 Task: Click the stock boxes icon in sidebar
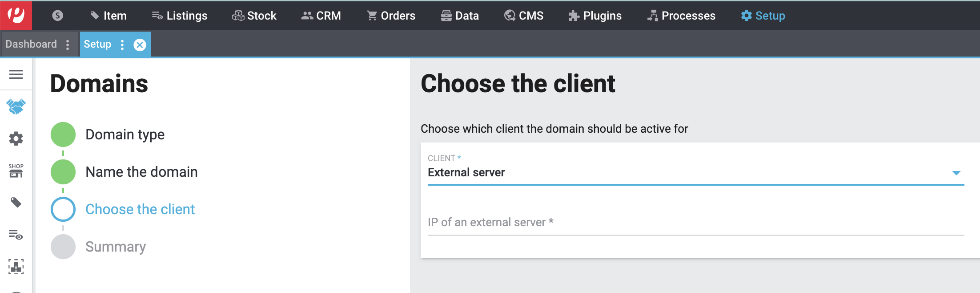pyautogui.click(x=16, y=267)
